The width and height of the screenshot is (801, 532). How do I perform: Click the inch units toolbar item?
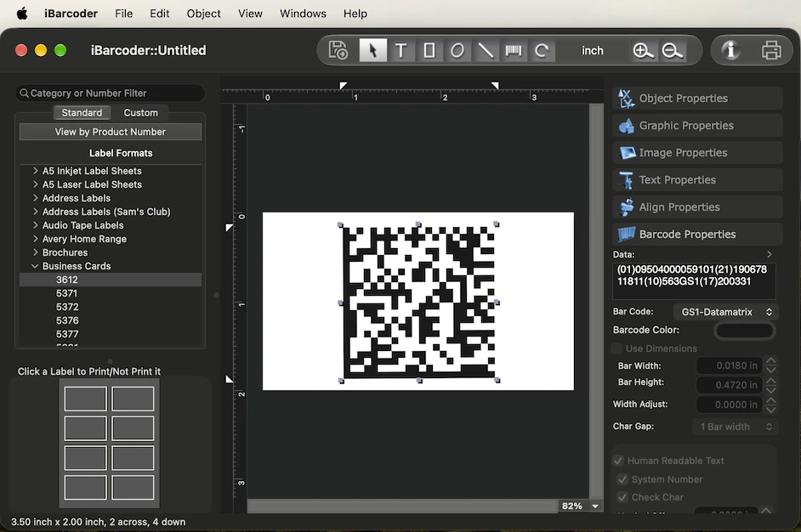click(x=592, y=50)
